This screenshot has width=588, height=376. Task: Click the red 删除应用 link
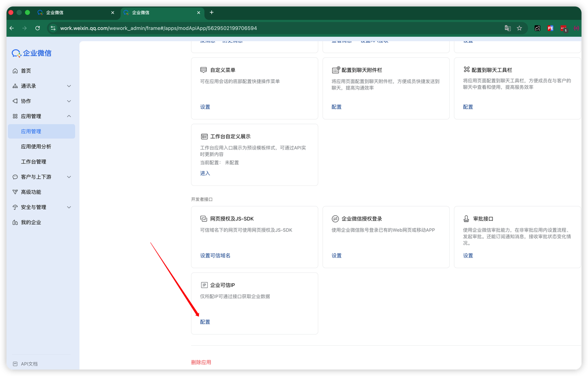tap(201, 362)
